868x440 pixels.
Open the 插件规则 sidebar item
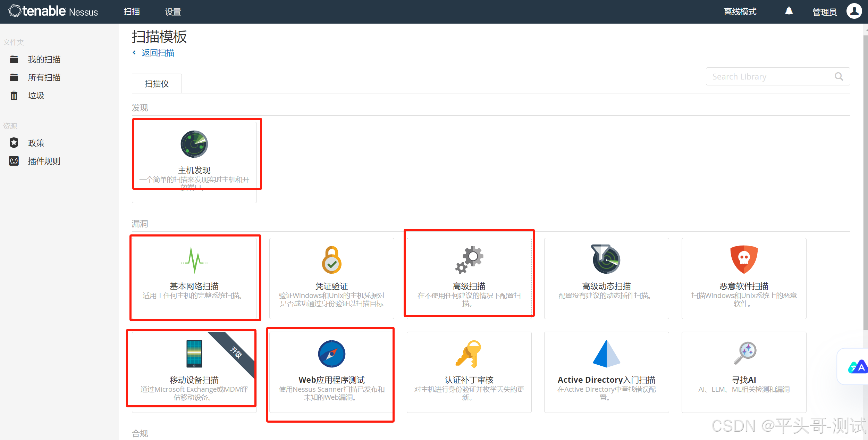point(44,161)
